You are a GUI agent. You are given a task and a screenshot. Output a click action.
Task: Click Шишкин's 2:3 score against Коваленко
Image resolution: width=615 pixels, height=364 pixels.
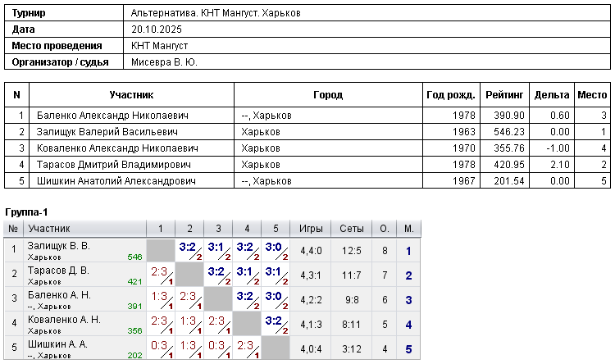pyautogui.click(x=245, y=346)
